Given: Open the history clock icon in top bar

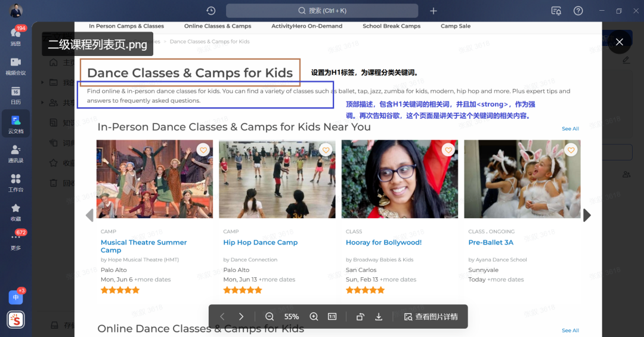Looking at the screenshot, I should (x=211, y=11).
